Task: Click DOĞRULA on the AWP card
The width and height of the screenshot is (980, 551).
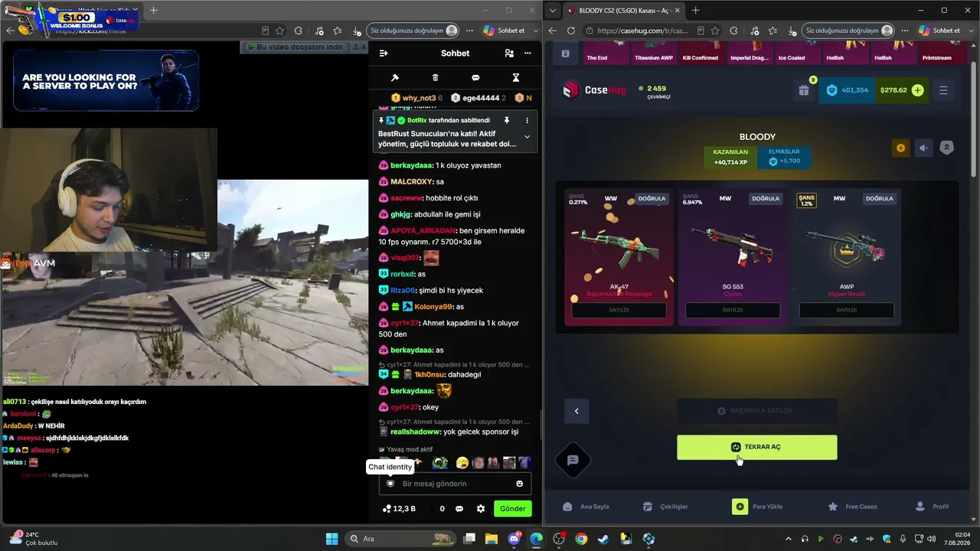Action: (879, 199)
